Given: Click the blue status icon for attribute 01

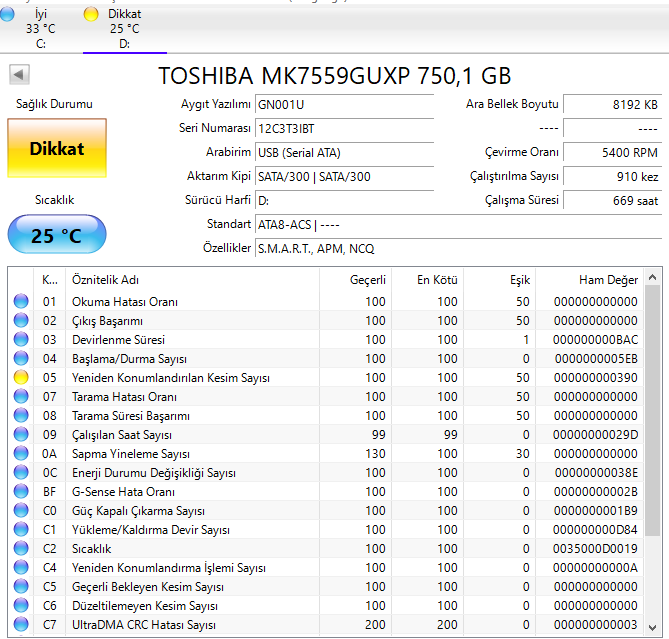Looking at the screenshot, I should pos(20,301).
